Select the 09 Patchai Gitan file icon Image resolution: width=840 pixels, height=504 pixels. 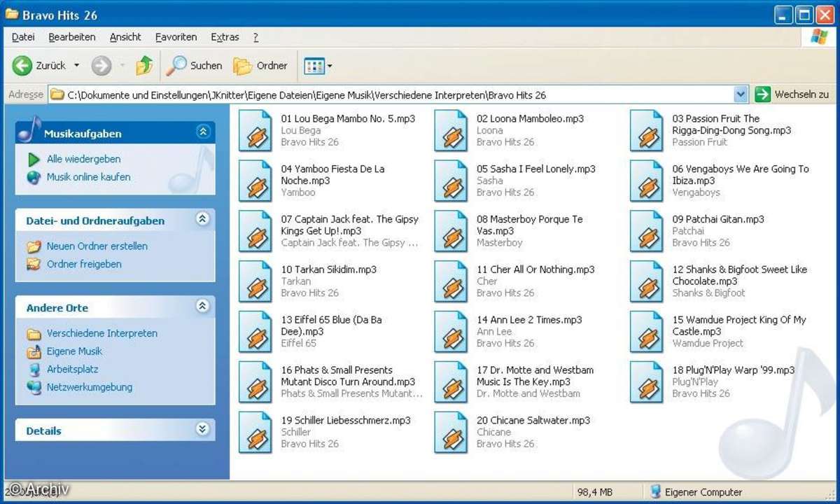pyautogui.click(x=647, y=232)
